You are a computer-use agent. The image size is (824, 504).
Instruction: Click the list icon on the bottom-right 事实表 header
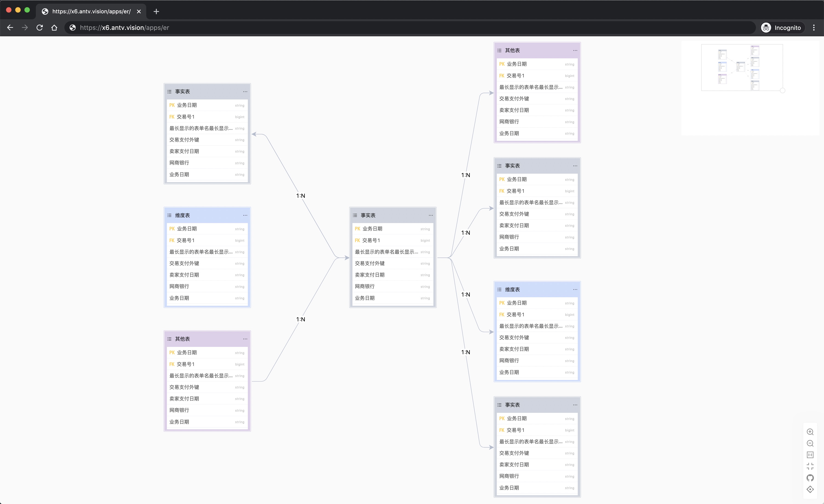pyautogui.click(x=499, y=405)
